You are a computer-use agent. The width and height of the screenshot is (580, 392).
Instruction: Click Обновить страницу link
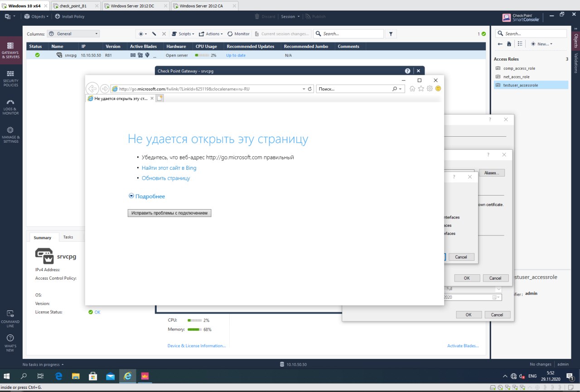point(166,178)
